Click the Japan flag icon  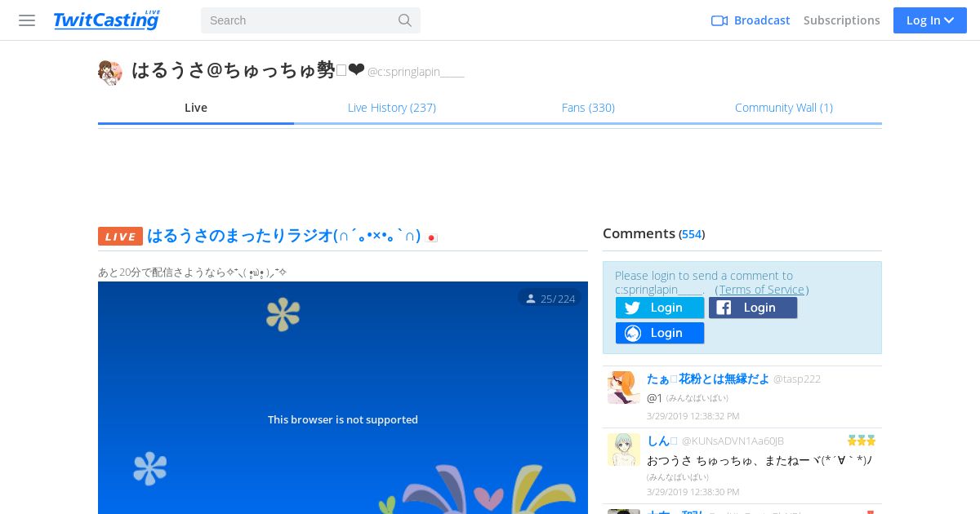[432, 238]
